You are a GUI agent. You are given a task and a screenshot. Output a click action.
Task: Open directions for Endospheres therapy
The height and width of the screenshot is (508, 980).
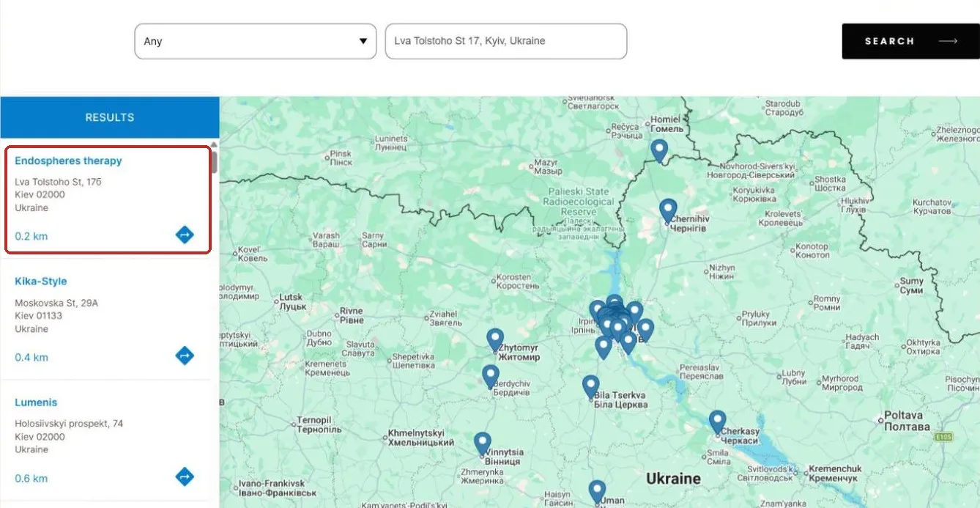[x=185, y=235]
